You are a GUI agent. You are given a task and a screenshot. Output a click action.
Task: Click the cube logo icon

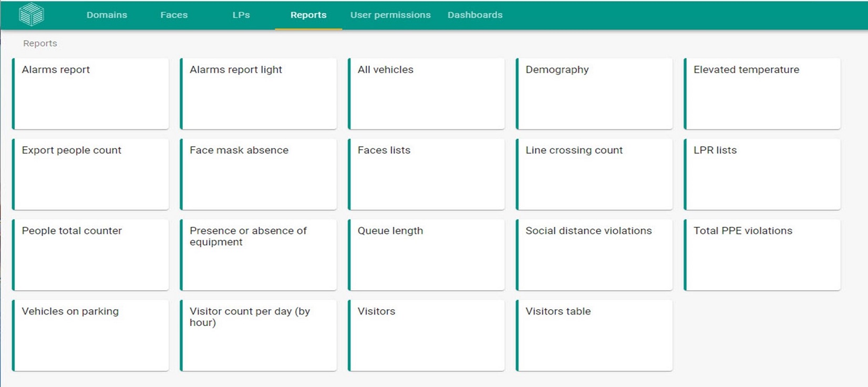tap(31, 15)
